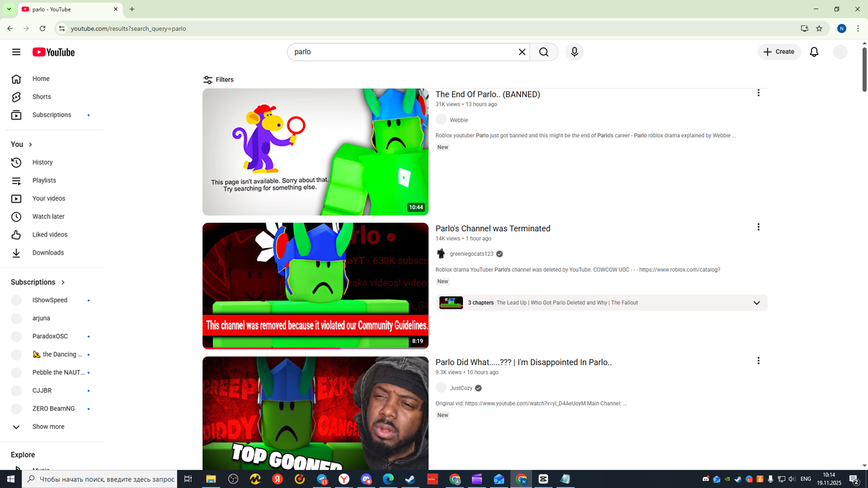Open the Filters panel
This screenshot has width=868, height=488.
tap(218, 80)
